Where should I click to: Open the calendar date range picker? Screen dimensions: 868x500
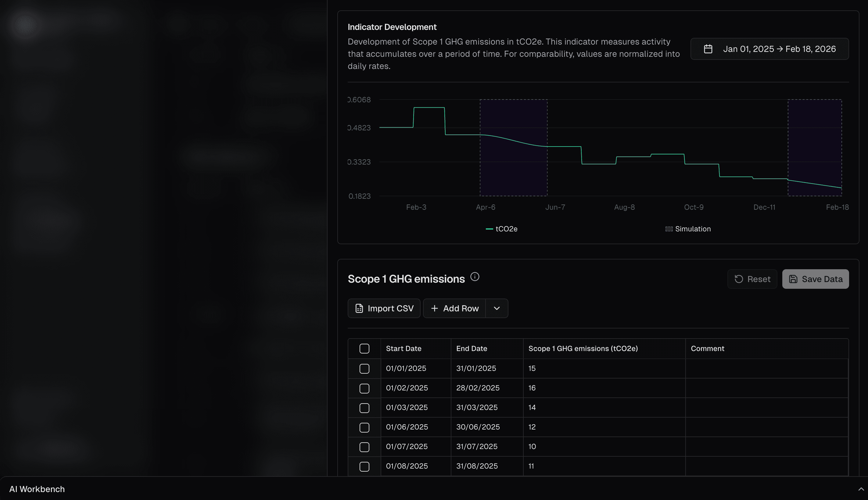708,49
